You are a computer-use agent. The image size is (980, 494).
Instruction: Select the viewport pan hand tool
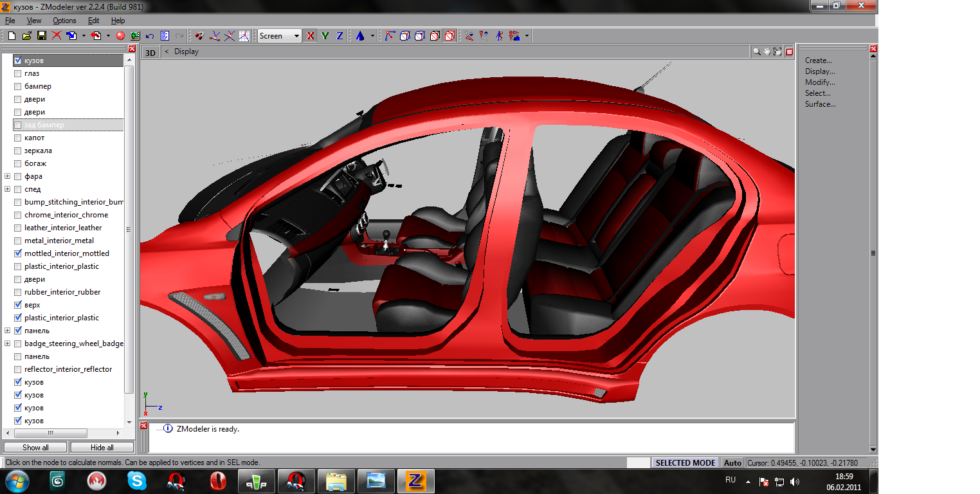[767, 51]
